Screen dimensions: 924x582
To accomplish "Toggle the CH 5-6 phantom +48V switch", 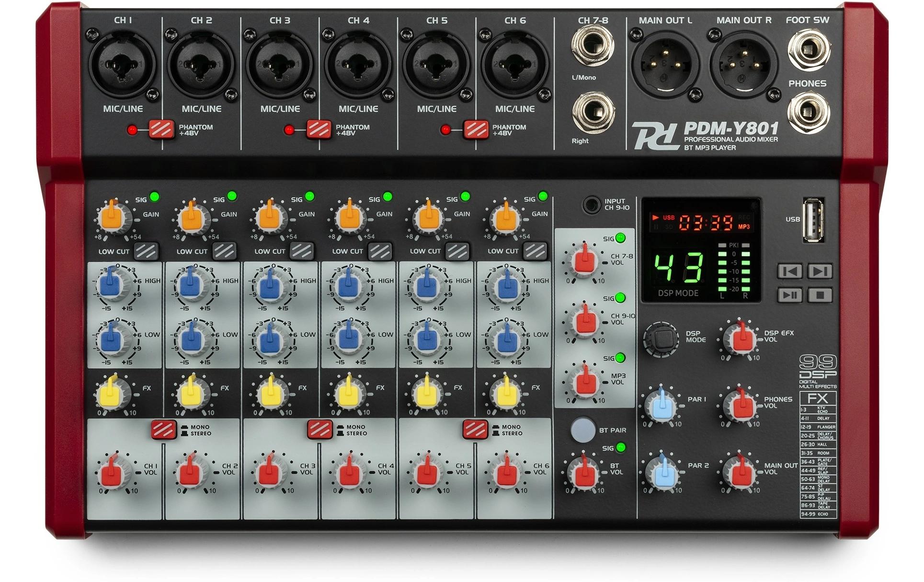I will point(476,129).
